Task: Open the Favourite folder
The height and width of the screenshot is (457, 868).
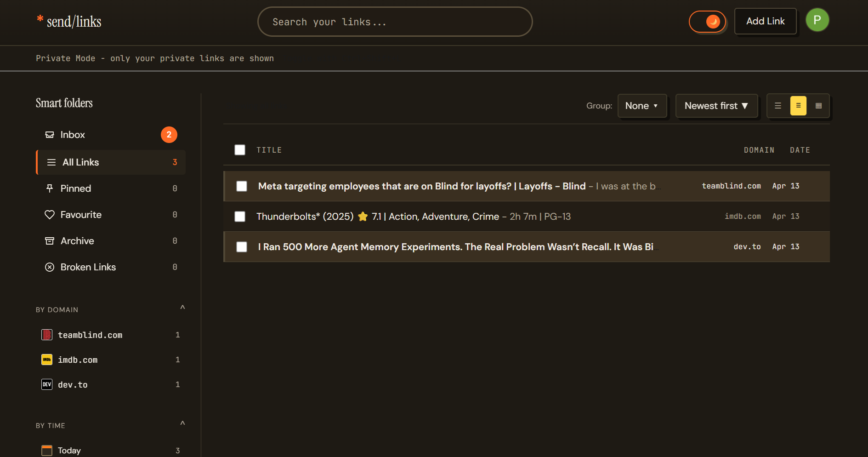Action: [x=111, y=215]
